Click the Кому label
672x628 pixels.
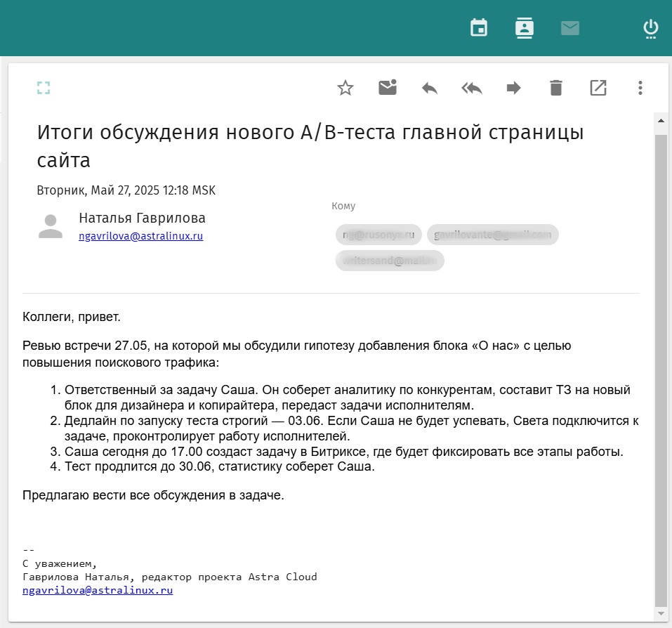[343, 206]
